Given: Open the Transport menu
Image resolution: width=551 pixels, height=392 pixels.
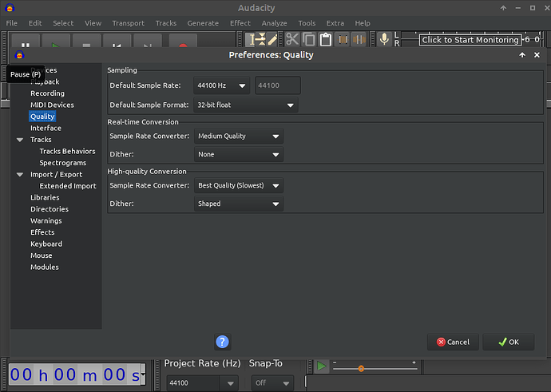Looking at the screenshot, I should click(129, 23).
